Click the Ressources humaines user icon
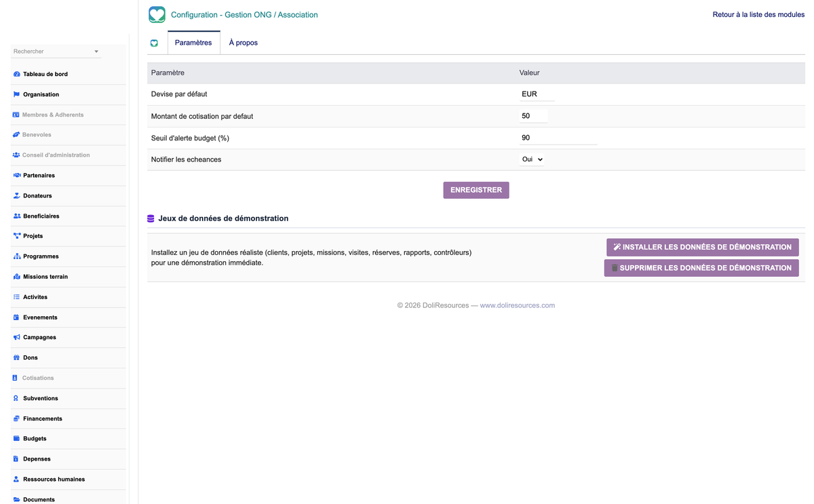Screen dimensions: 814x504 [16, 479]
